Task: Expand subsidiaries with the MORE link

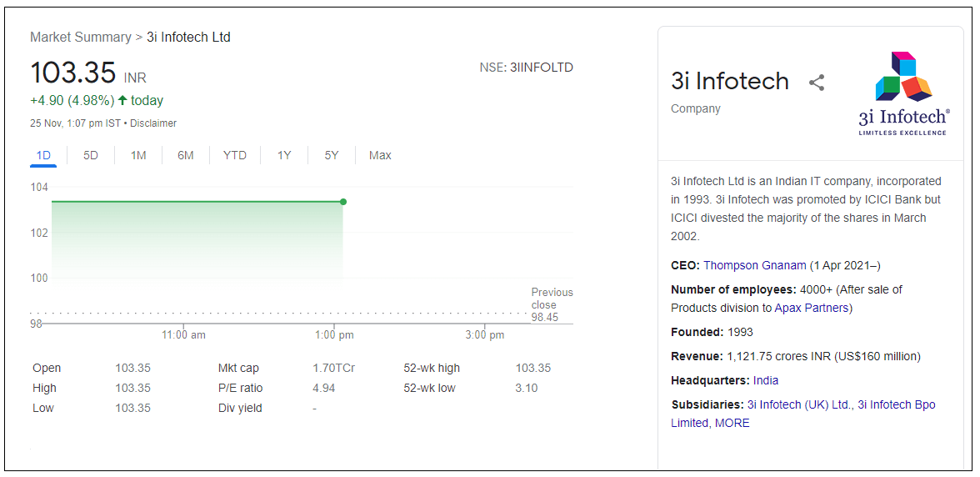Action: [x=732, y=423]
